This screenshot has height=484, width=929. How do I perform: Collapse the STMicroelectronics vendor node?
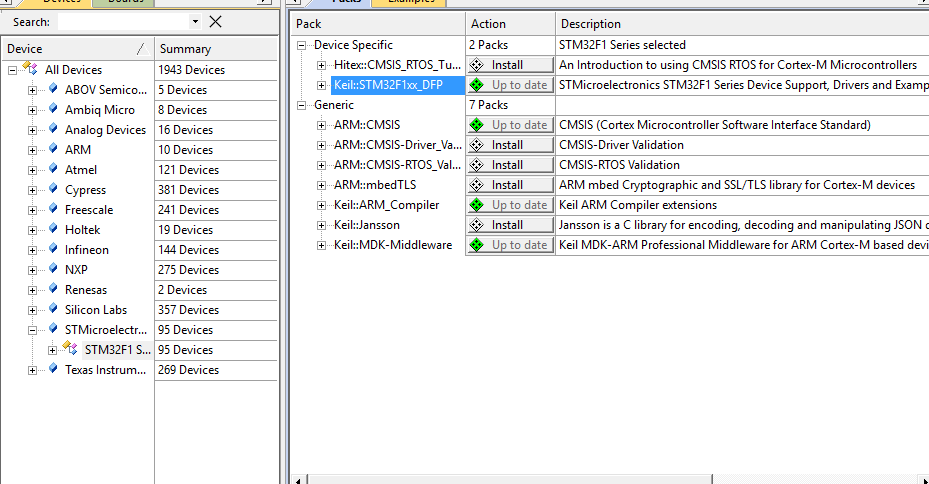(x=33, y=330)
